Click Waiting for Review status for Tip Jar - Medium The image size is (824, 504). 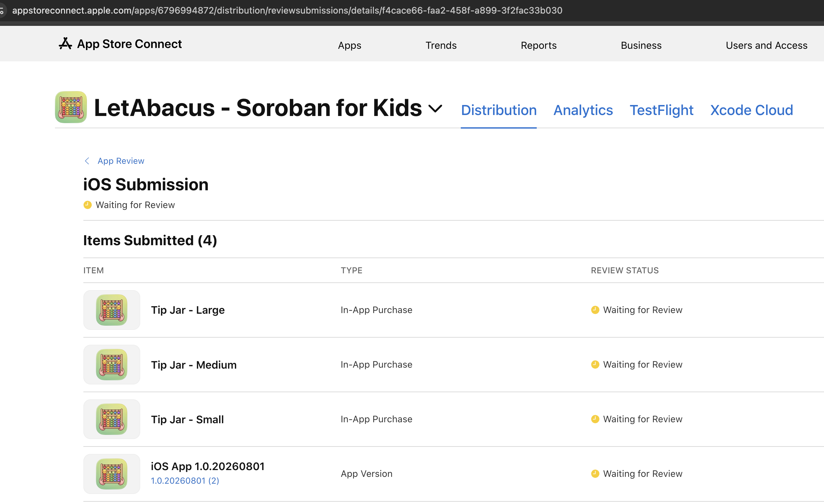tap(642, 364)
